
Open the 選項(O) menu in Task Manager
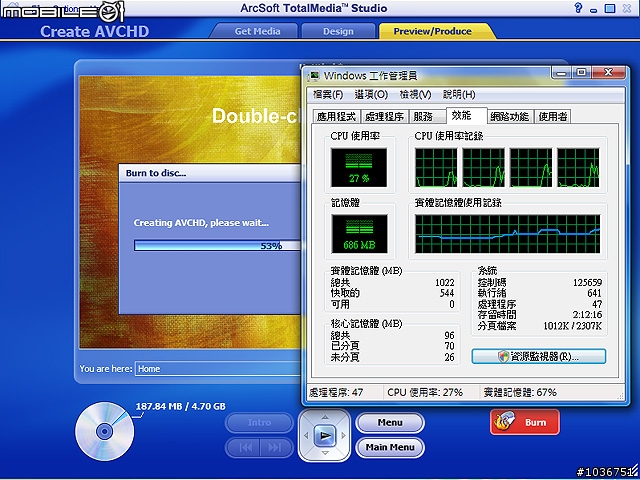[x=371, y=95]
